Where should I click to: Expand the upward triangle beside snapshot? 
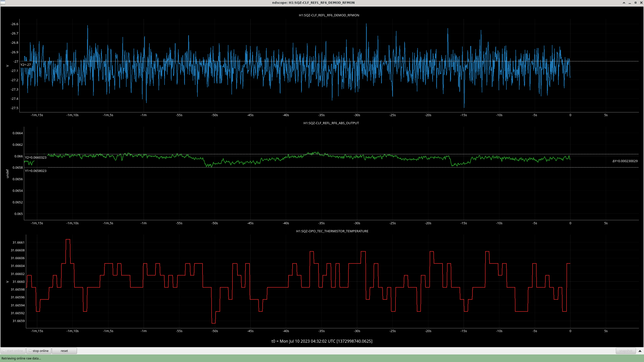point(640,351)
